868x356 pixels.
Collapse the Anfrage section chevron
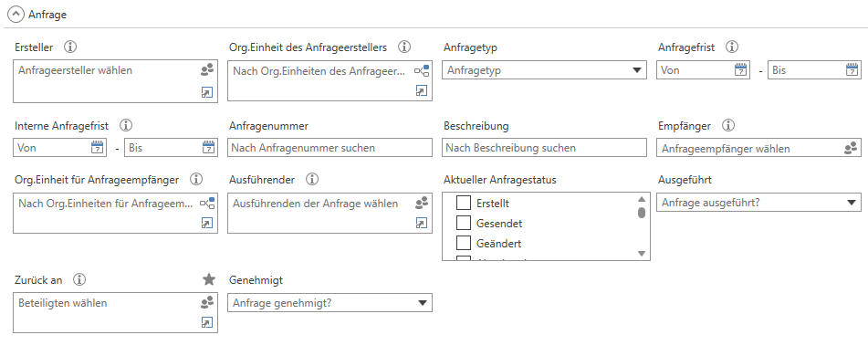click(x=16, y=15)
